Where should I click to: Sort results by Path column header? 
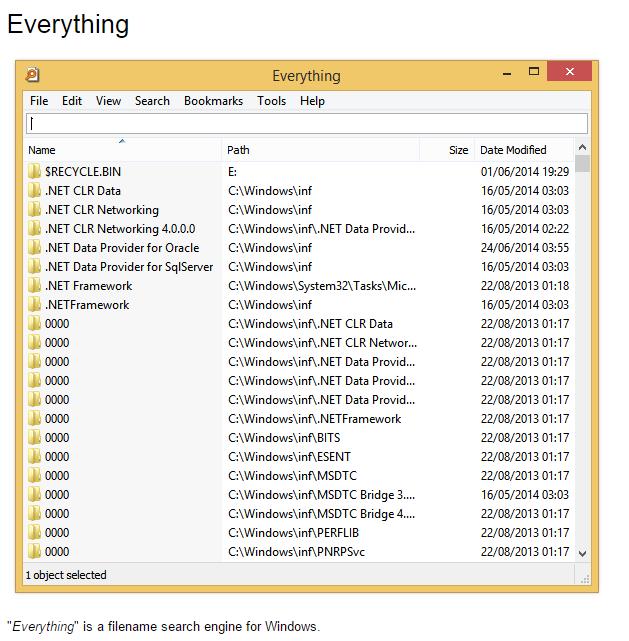320,150
